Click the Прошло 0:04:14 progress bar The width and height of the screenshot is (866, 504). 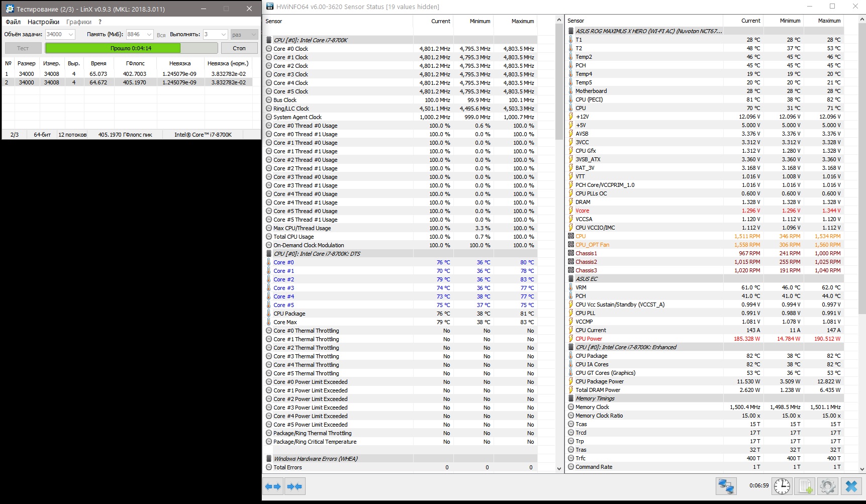tap(131, 48)
